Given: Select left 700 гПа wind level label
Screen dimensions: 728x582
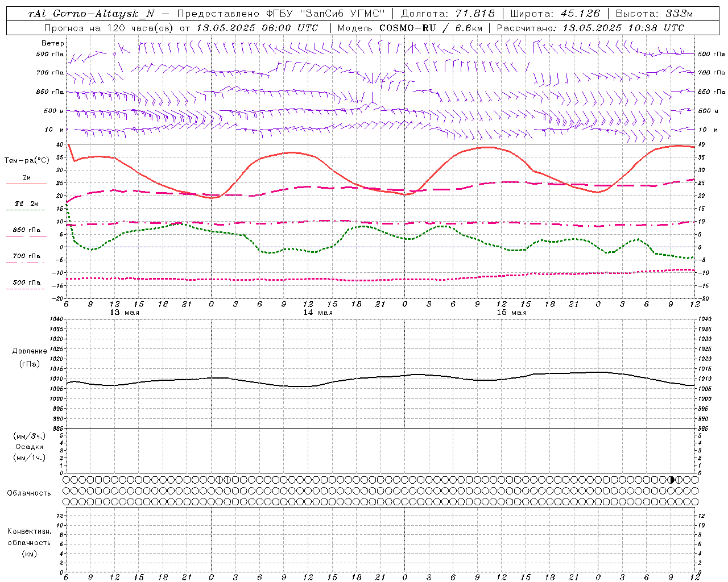Looking at the screenshot, I should click(x=50, y=73).
